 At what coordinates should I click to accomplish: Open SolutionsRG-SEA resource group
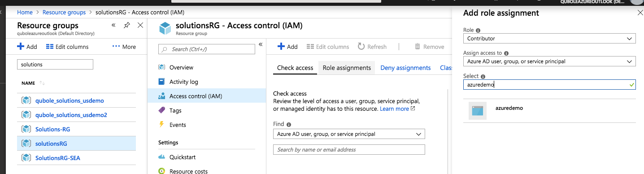(57, 158)
